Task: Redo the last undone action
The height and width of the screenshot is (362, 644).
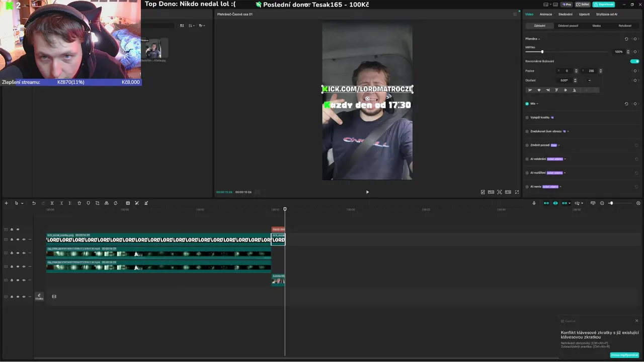Action: 43,203
